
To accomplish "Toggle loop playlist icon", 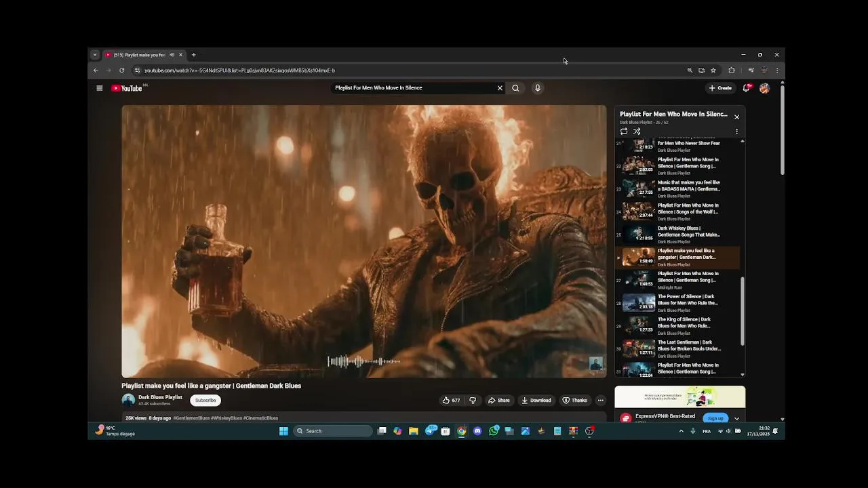I will tap(624, 131).
